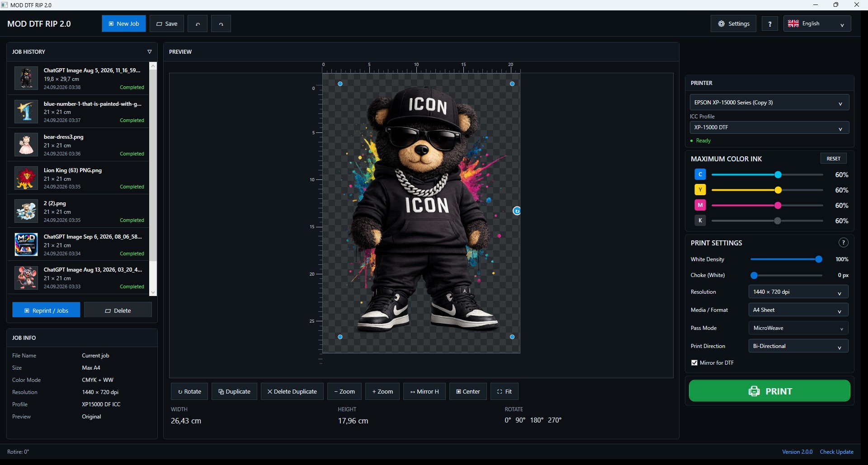Select the Lion King (63) PNG.png job

(x=78, y=178)
